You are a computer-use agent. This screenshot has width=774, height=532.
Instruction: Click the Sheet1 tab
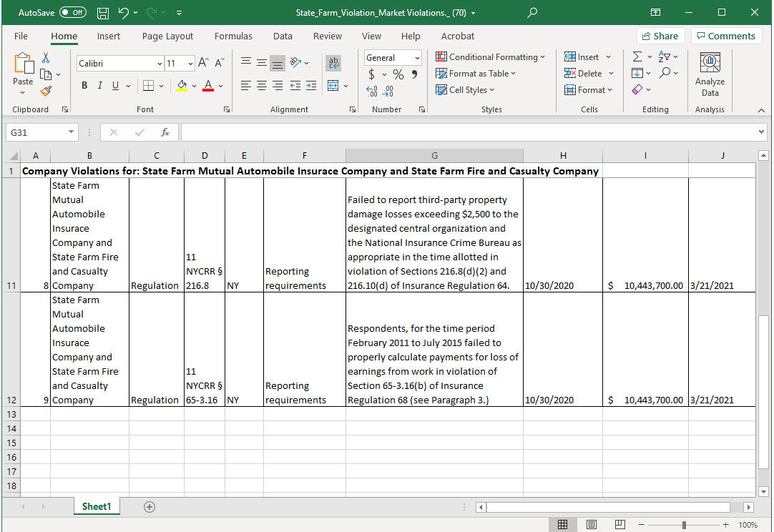(x=97, y=506)
